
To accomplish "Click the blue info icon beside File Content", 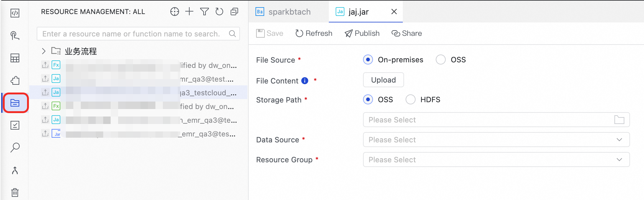I will (x=305, y=81).
